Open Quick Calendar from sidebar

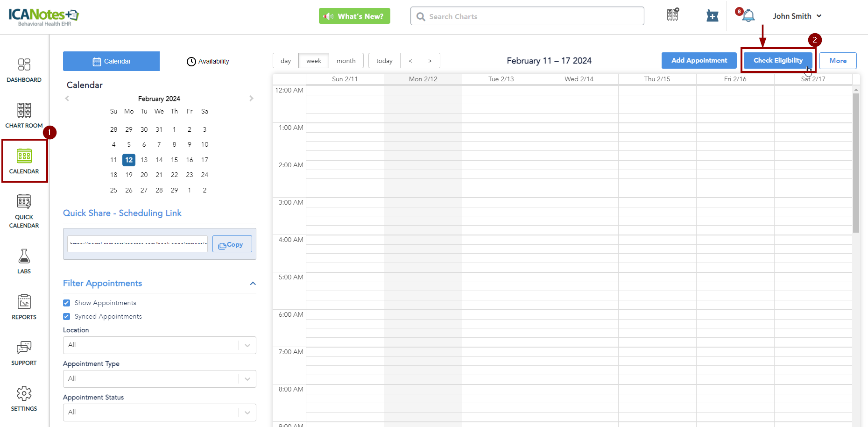(24, 211)
